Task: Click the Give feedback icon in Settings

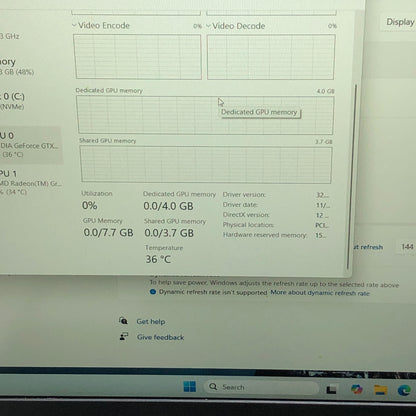Action: [x=124, y=336]
